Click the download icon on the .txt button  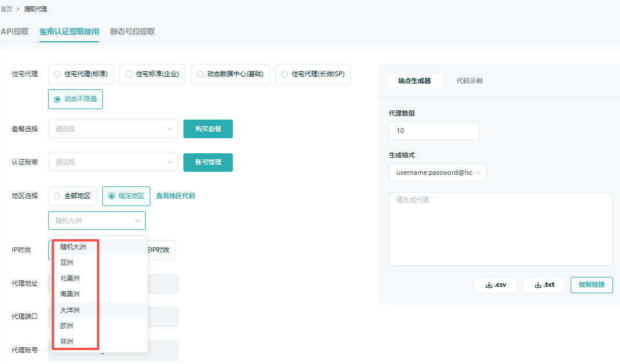pyautogui.click(x=537, y=285)
